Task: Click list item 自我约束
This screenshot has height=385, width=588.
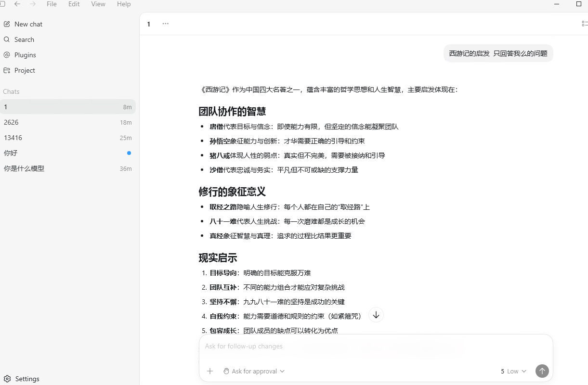Action: tap(285, 316)
